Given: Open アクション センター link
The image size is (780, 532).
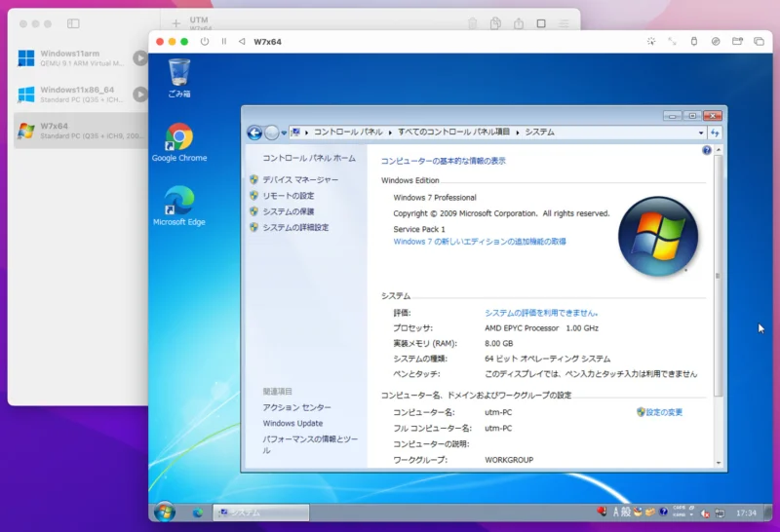Looking at the screenshot, I should (297, 407).
